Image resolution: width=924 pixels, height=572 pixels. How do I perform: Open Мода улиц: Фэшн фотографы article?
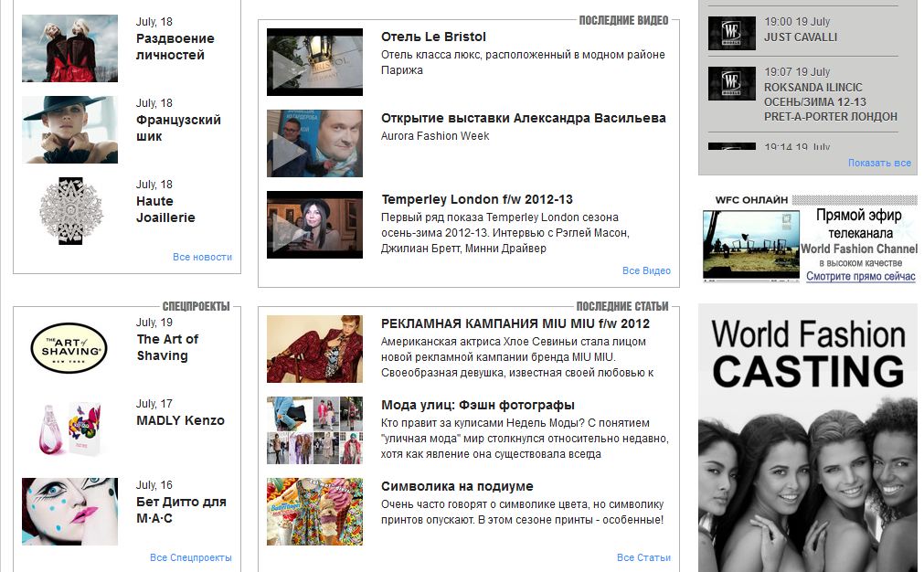point(477,405)
